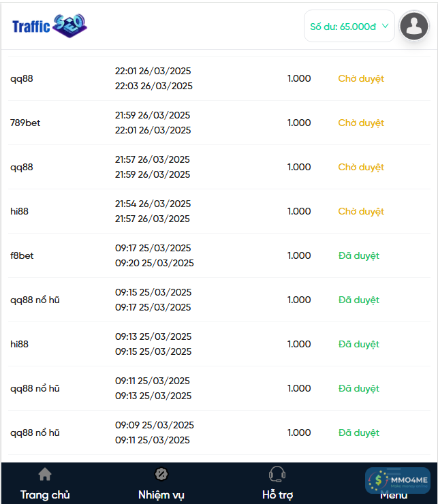This screenshot has height=504, width=438.
Task: Click Chờ duyệt status of 789bet row
Action: click(361, 123)
